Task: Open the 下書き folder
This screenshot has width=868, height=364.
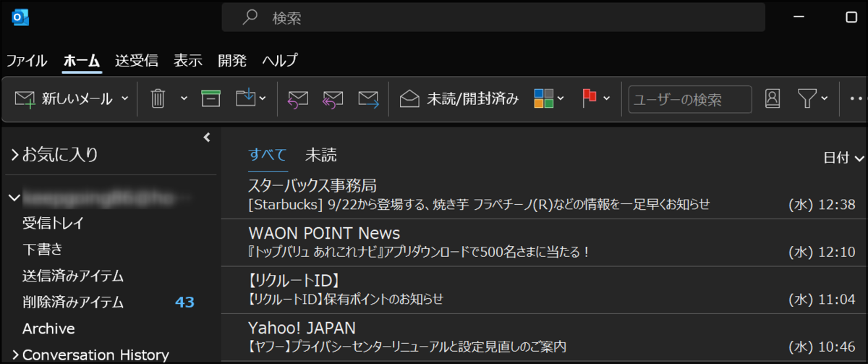Action: click(x=42, y=250)
